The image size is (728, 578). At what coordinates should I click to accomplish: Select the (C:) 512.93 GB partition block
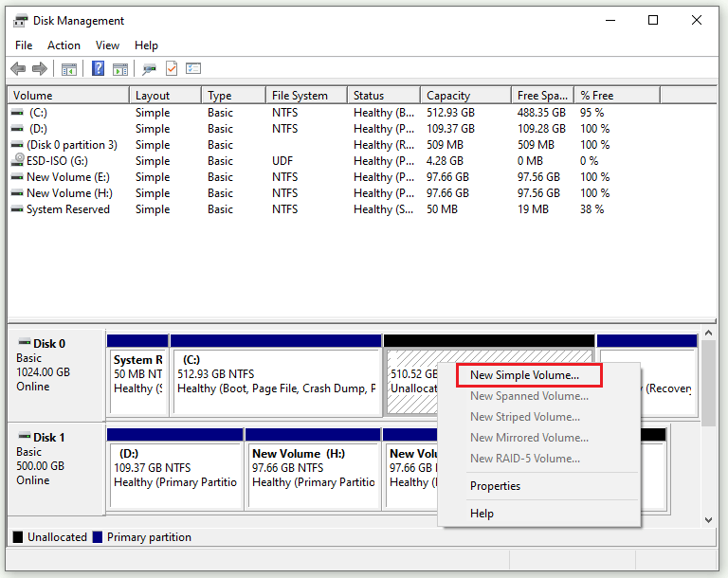click(276, 375)
